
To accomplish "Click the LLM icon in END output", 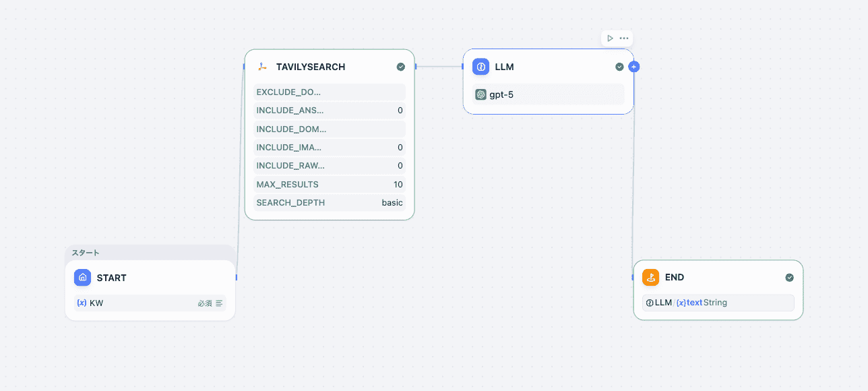I will [650, 303].
